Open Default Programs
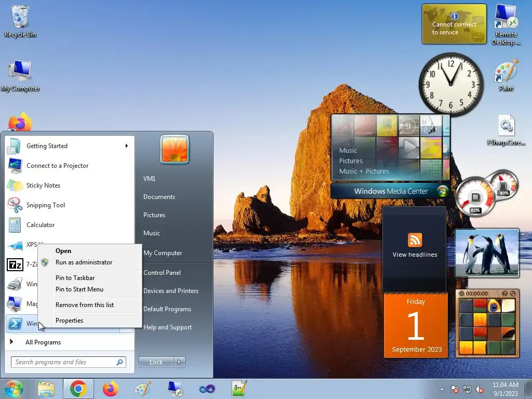 (167, 310)
